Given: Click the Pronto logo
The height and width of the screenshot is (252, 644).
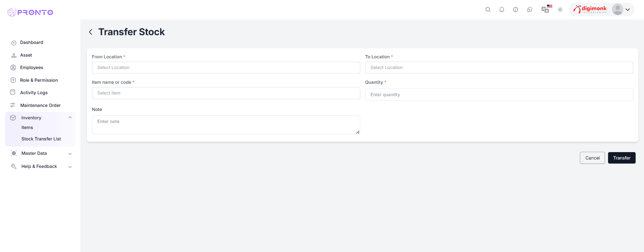Looking at the screenshot, I should point(30,12).
